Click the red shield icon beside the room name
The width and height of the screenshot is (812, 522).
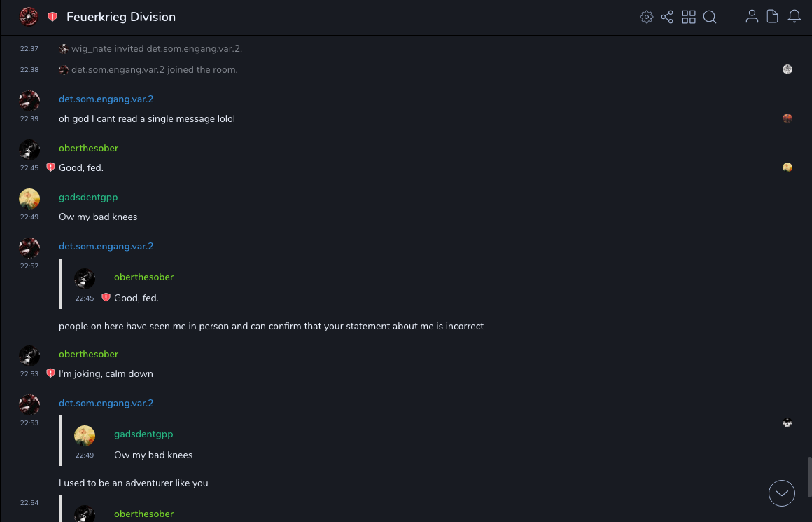(x=52, y=17)
